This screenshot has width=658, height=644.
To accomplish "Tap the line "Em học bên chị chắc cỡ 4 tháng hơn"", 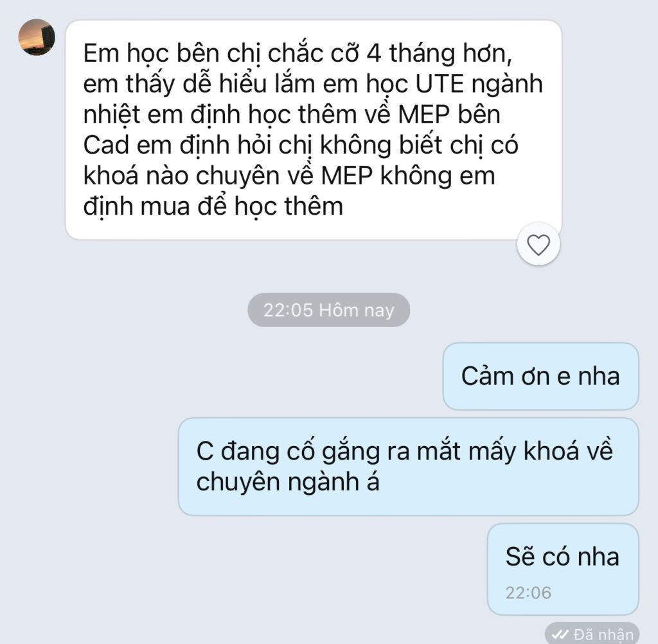I will pos(298,54).
